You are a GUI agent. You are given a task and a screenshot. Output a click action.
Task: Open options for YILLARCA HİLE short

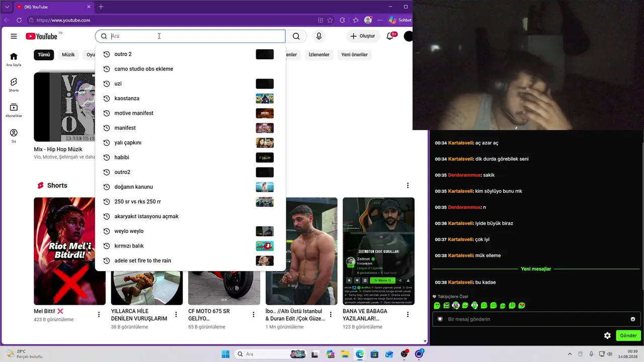coord(176,315)
